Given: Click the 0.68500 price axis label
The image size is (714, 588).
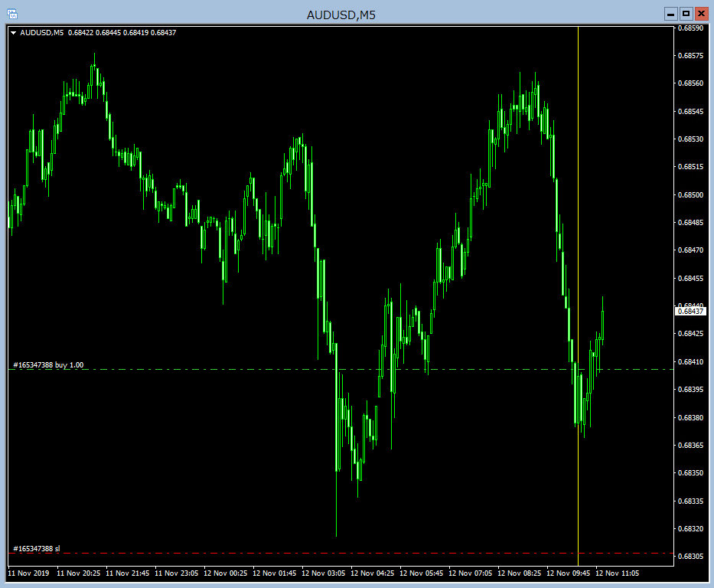Looking at the screenshot, I should click(690, 195).
